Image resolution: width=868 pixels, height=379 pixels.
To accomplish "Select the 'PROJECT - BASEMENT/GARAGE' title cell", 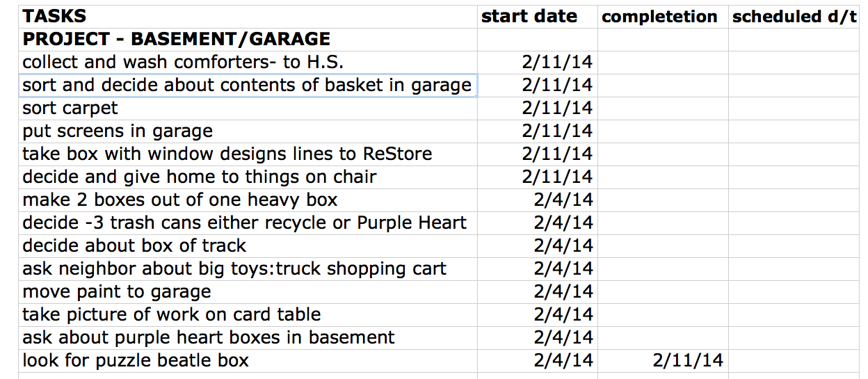I will (248, 40).
